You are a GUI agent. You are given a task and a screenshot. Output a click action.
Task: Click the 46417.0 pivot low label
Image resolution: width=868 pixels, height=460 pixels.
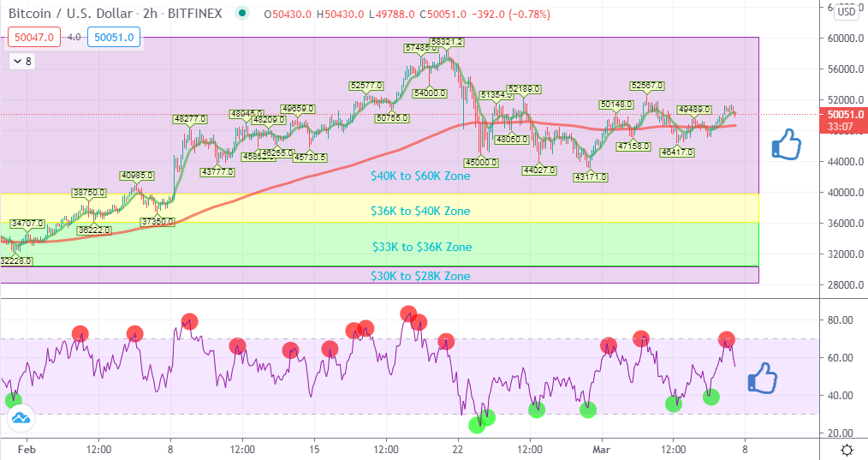tap(677, 152)
